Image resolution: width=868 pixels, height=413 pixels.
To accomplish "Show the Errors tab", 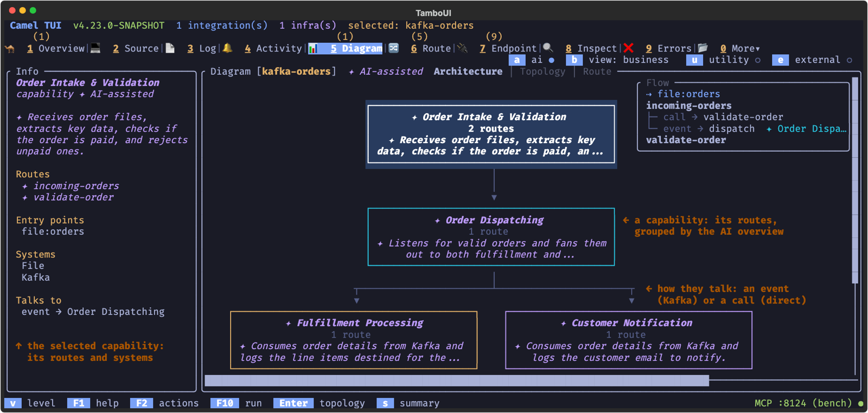I will pos(668,48).
